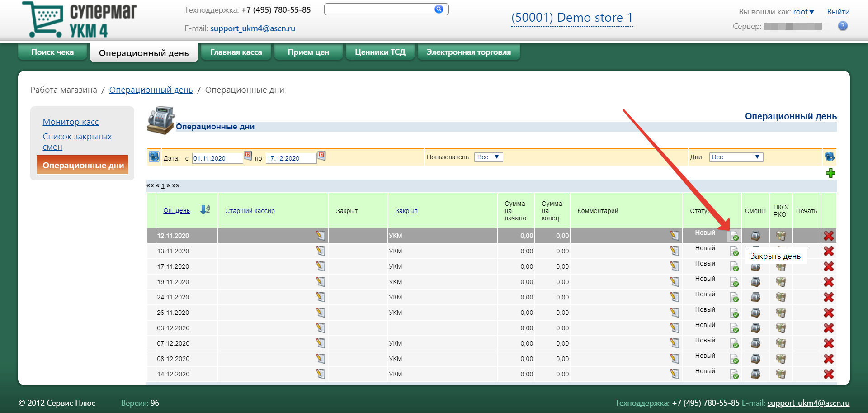The height and width of the screenshot is (413, 868).
Task: Open Список закрытых смен in sidebar
Action: point(77,142)
